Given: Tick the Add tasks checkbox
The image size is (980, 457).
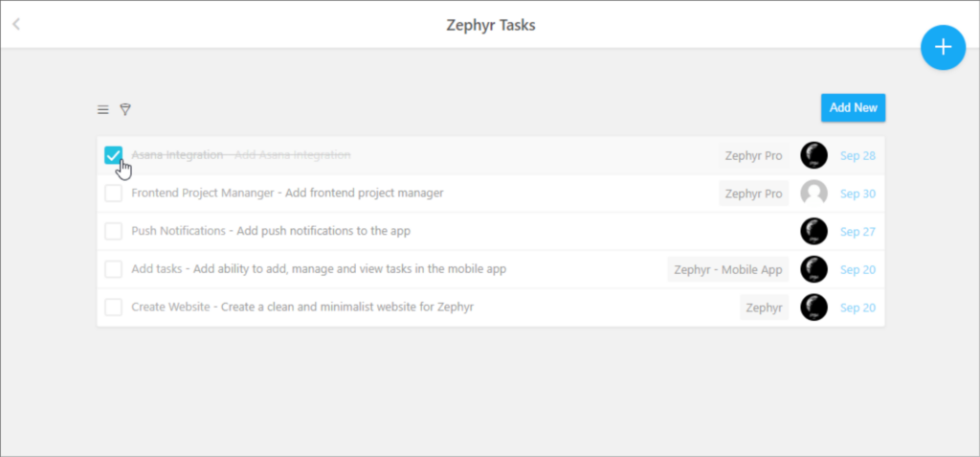Looking at the screenshot, I should 113,269.
